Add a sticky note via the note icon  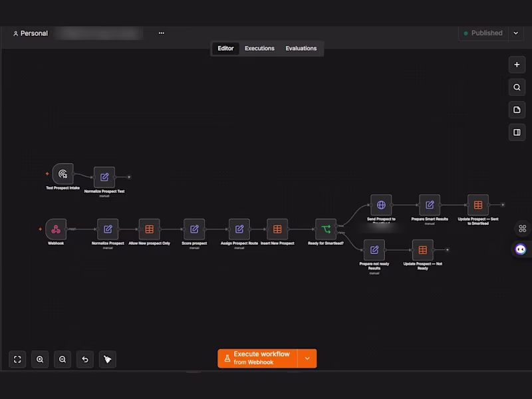click(517, 110)
